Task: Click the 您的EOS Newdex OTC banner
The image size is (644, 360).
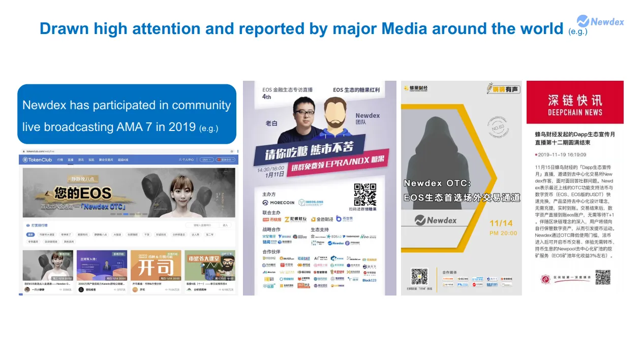Action: pos(129,192)
